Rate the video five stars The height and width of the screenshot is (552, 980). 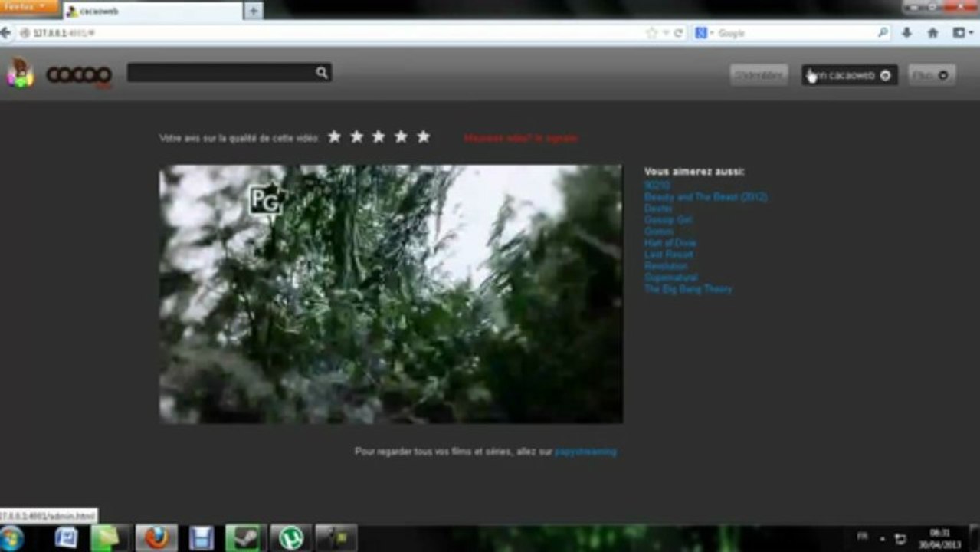click(423, 136)
